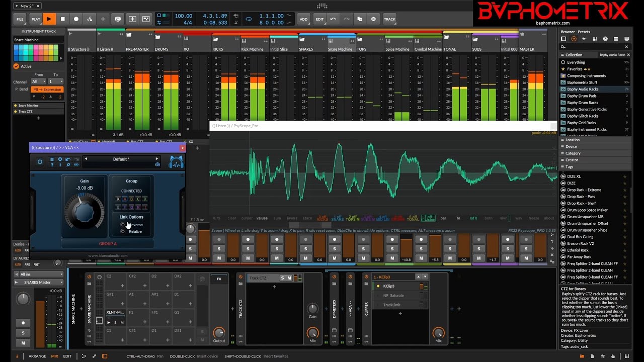Open the FILE menu button

20,19
